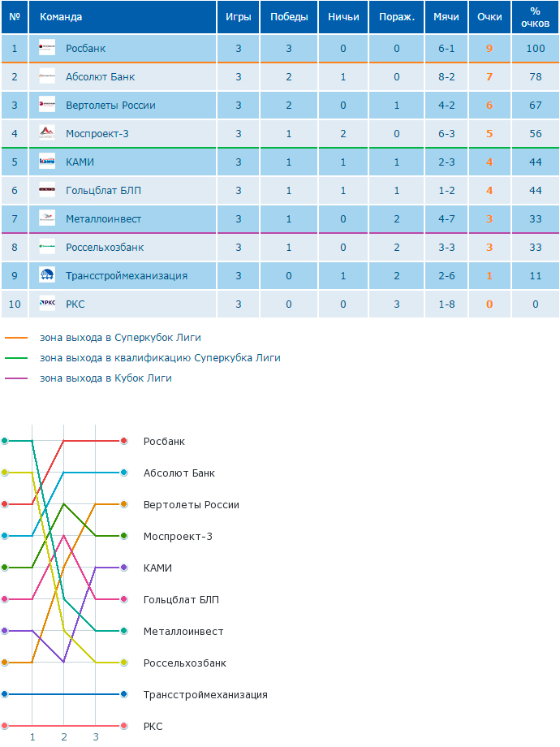Click the % очков column header
The height and width of the screenshot is (747, 560).
coord(535,17)
